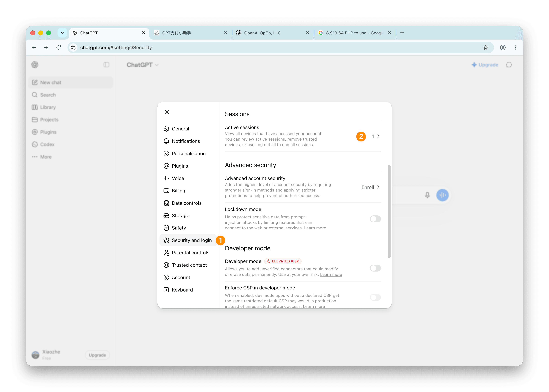Click the Upgrade link in the top bar
This screenshot has width=549, height=392.
point(485,65)
